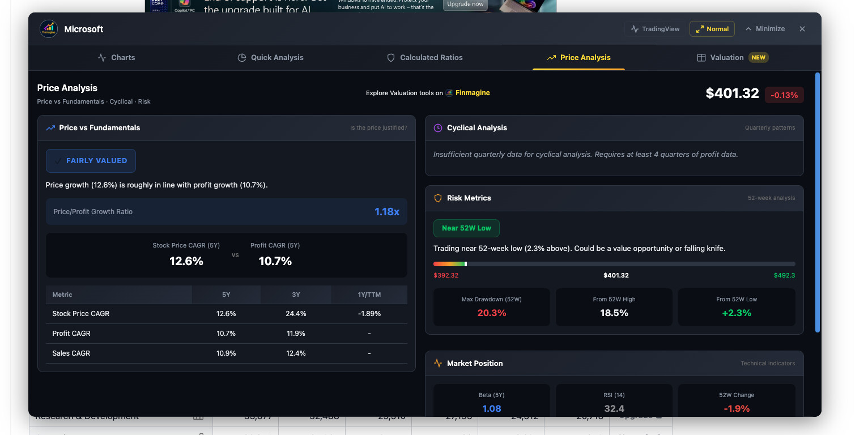This screenshot has height=435, width=868.
Task: Click the small Finmagine icon in Explore text
Action: click(449, 93)
